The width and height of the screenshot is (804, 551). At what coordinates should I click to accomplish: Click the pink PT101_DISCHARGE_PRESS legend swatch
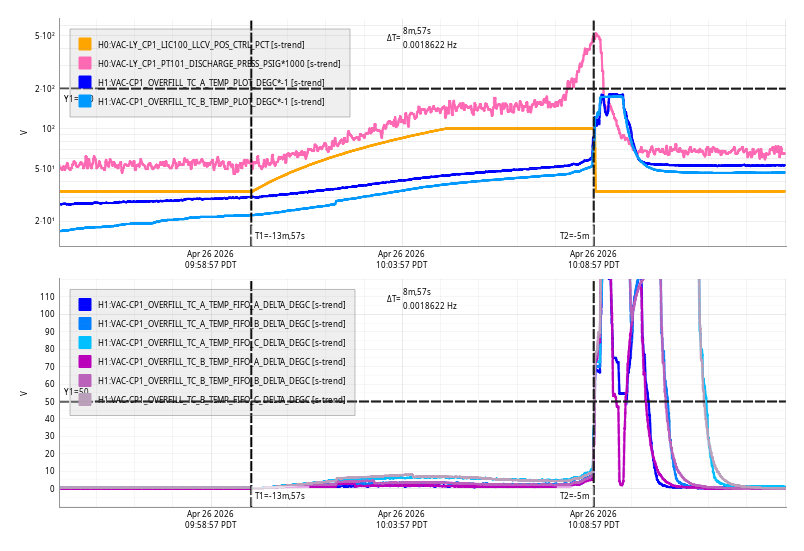coord(85,63)
